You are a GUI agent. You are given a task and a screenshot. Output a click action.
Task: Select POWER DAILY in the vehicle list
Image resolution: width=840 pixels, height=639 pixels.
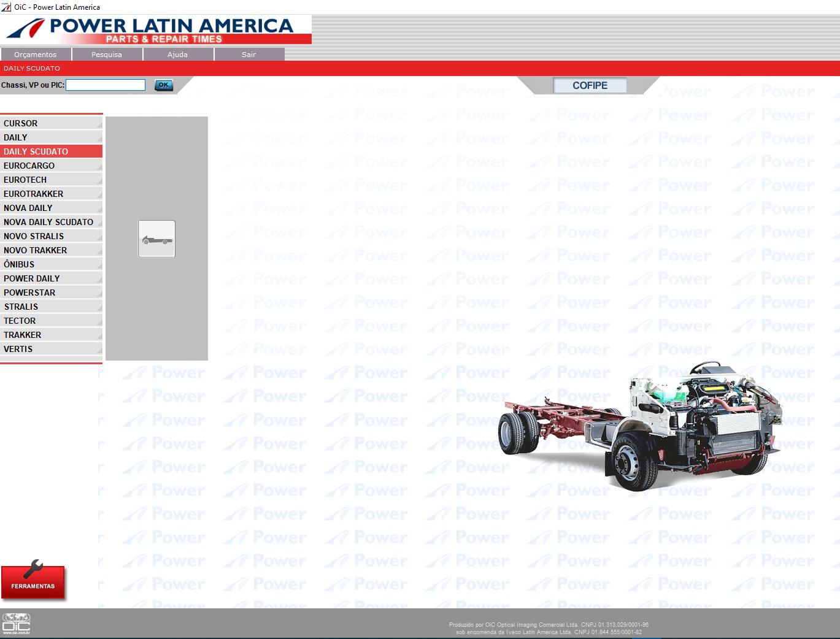coord(52,278)
